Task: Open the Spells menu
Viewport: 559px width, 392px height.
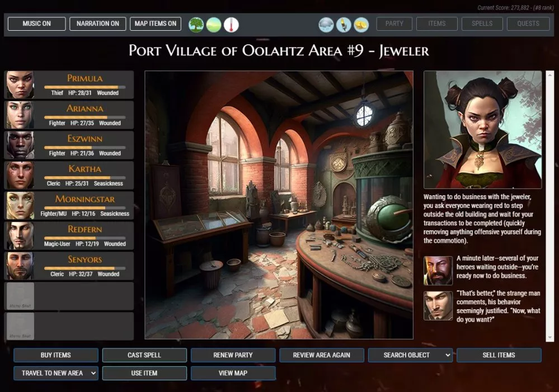Action: [482, 23]
